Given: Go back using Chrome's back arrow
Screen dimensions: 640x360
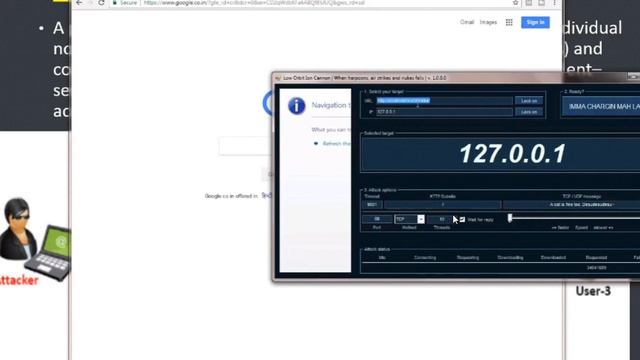Looking at the screenshot, I should pos(79,3).
